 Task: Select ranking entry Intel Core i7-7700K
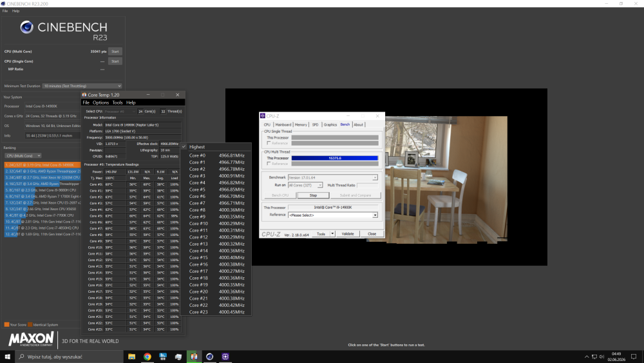(x=43, y=215)
